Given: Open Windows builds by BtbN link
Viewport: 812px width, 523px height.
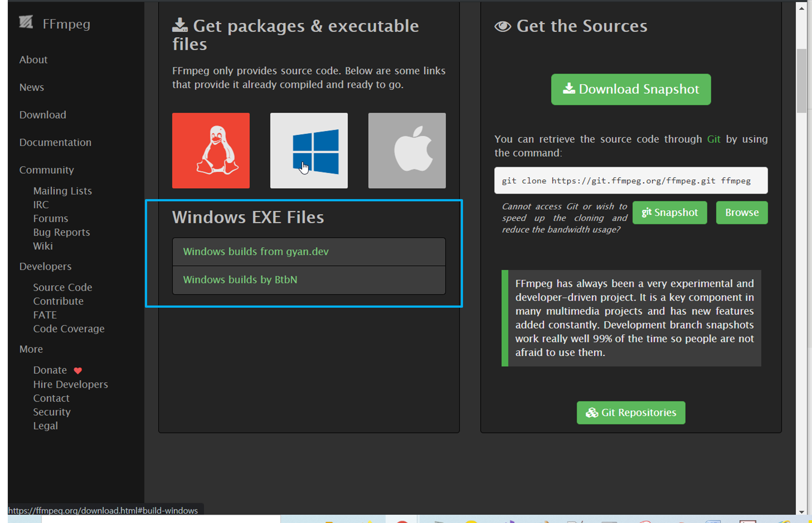Looking at the screenshot, I should (240, 280).
